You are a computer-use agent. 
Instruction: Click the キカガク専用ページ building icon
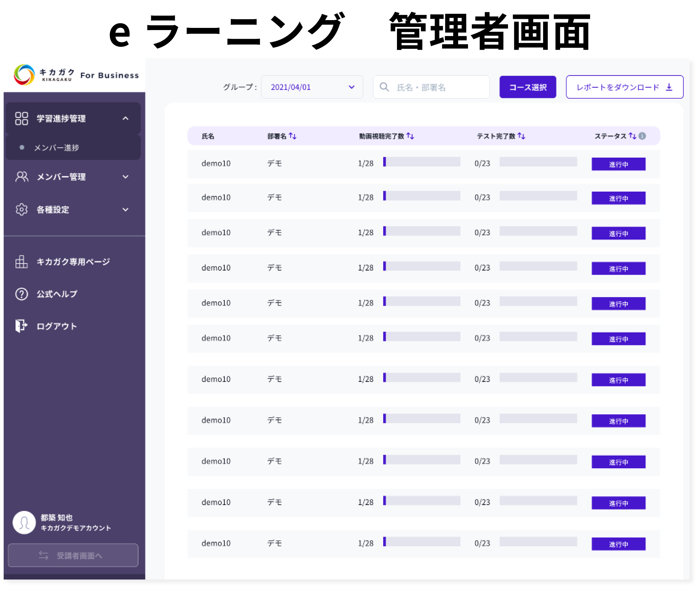tap(22, 262)
